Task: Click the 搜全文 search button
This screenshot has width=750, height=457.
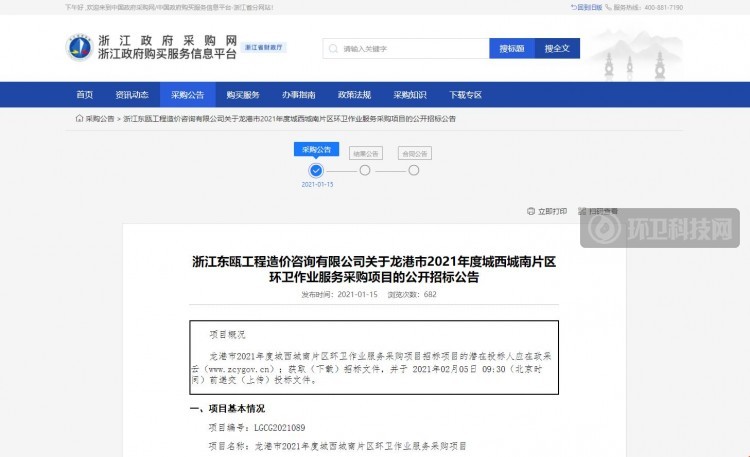Action: point(557,48)
